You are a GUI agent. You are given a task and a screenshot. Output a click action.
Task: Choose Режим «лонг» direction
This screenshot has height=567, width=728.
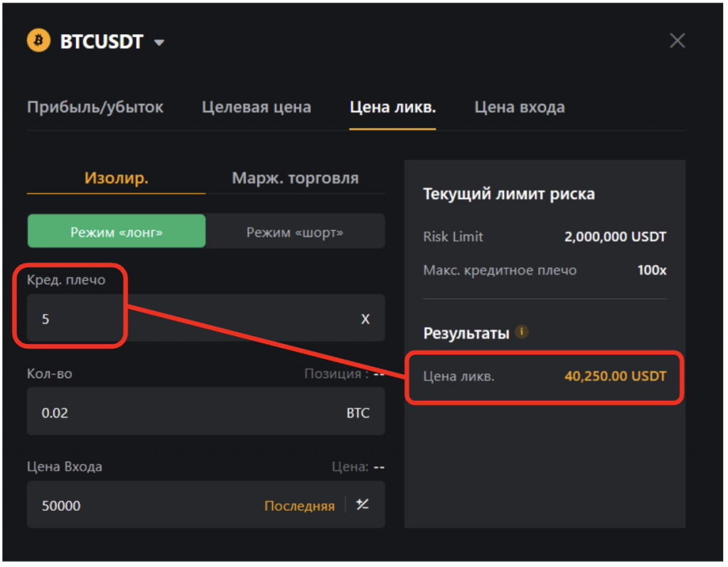[x=117, y=232]
